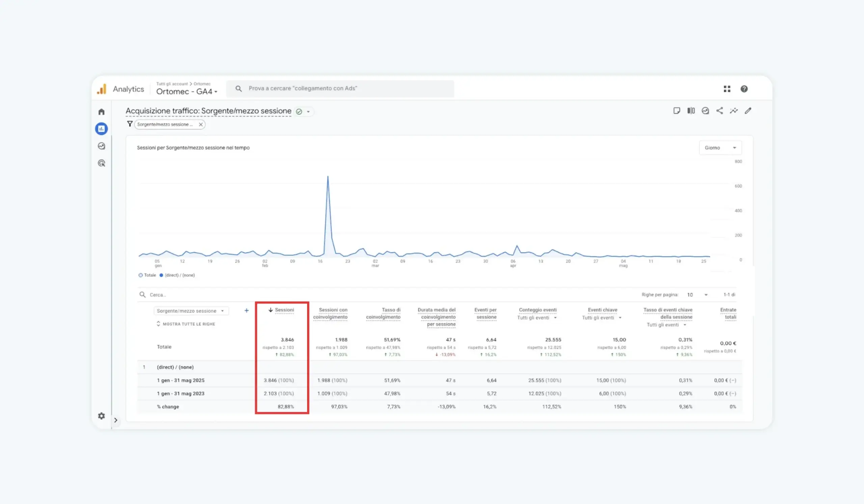Click the Google apps grid icon
This screenshot has height=504, width=864.
pos(727,89)
